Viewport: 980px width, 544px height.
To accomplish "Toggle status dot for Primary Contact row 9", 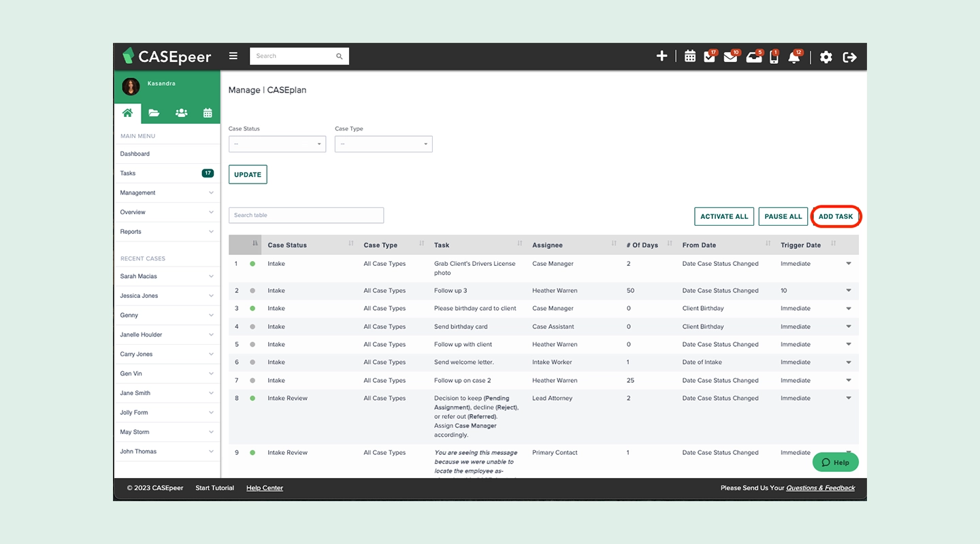I will tap(252, 453).
